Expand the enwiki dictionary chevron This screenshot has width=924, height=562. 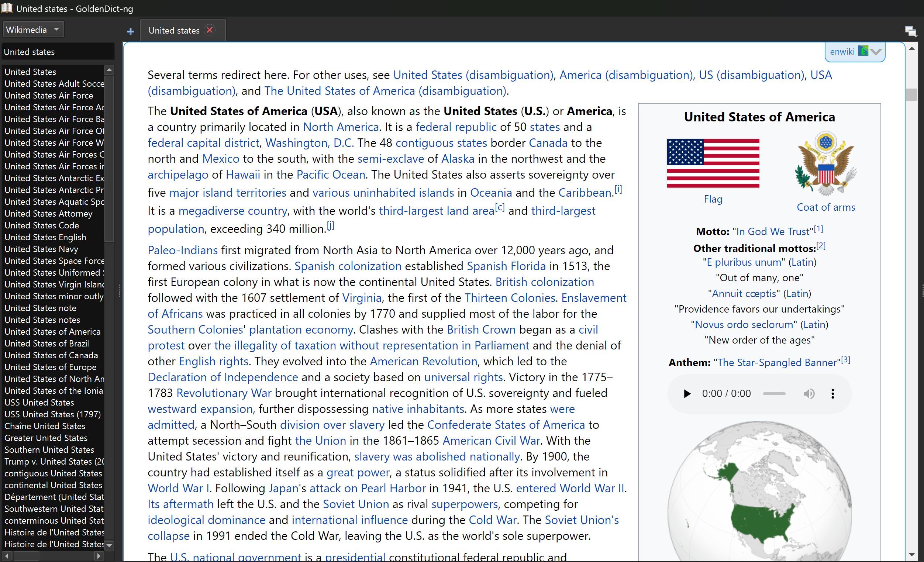[x=876, y=51]
